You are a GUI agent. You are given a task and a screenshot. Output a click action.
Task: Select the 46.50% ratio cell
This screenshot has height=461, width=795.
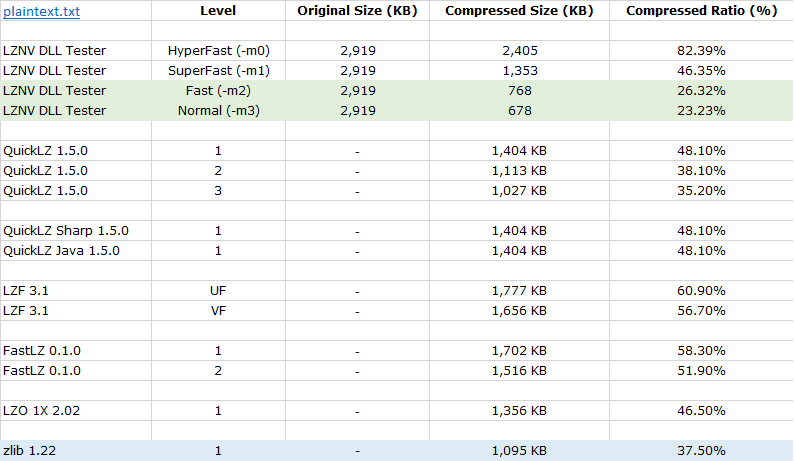click(x=702, y=411)
